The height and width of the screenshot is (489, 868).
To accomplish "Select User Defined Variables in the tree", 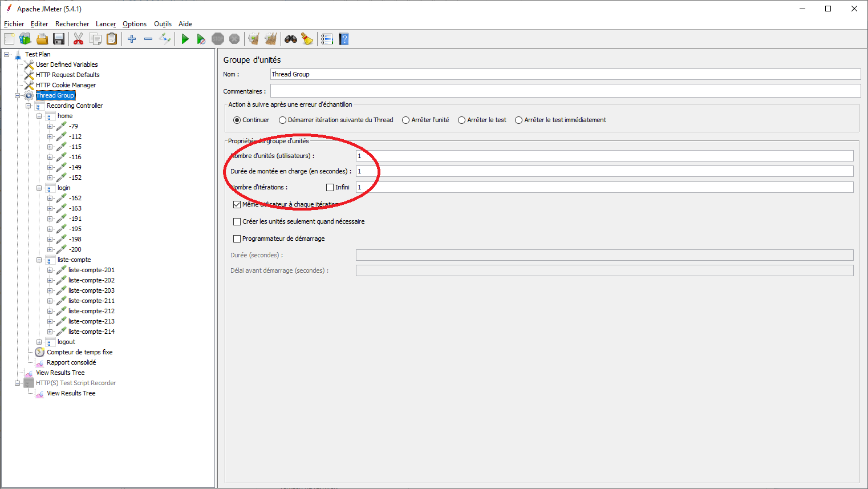I will tap(67, 64).
